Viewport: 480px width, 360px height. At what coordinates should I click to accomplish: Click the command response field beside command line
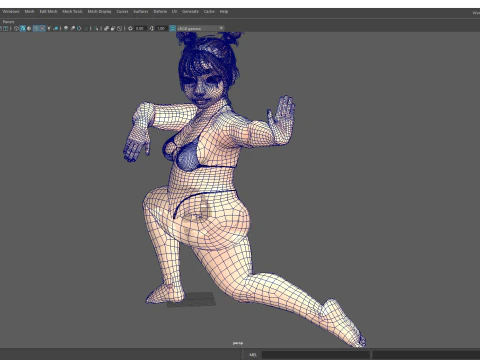426,355
